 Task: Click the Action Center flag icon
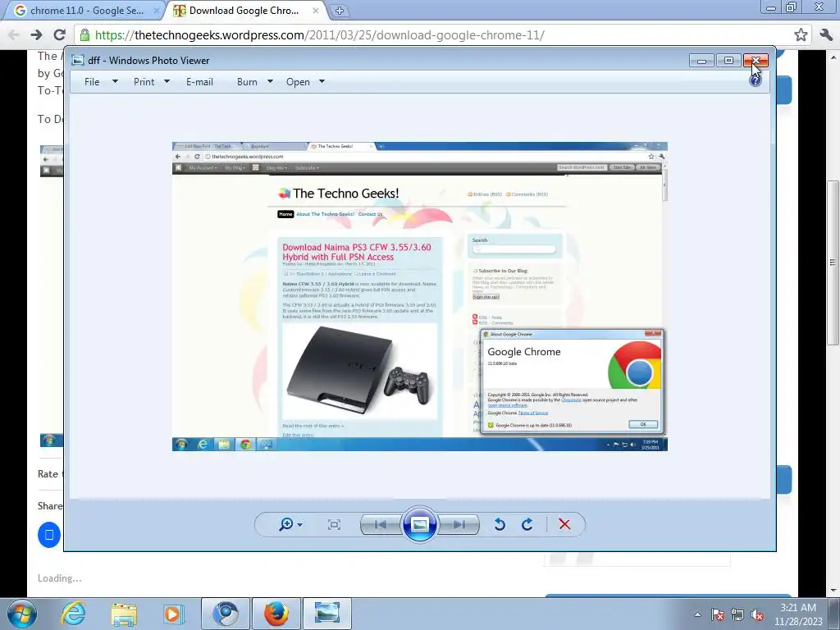point(718,614)
